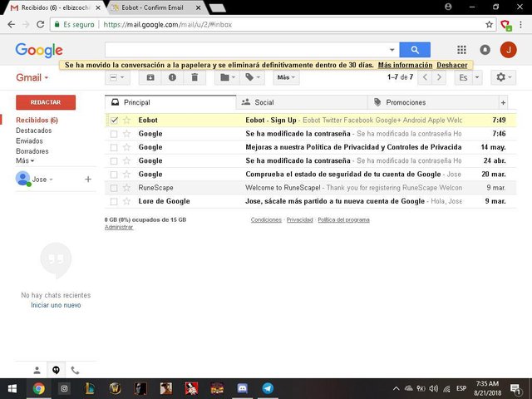Open Borradores folder

tap(32, 151)
